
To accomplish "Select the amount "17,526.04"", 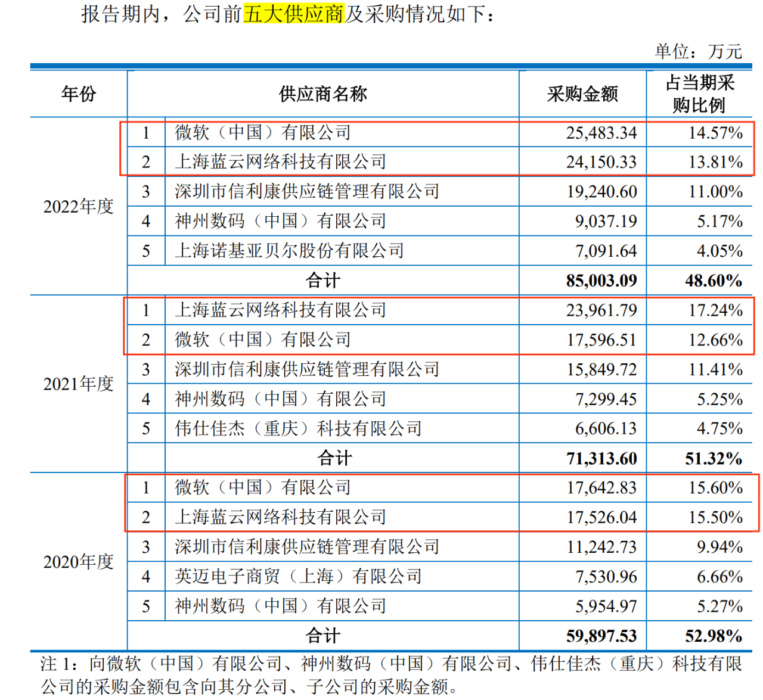I will coord(601,517).
